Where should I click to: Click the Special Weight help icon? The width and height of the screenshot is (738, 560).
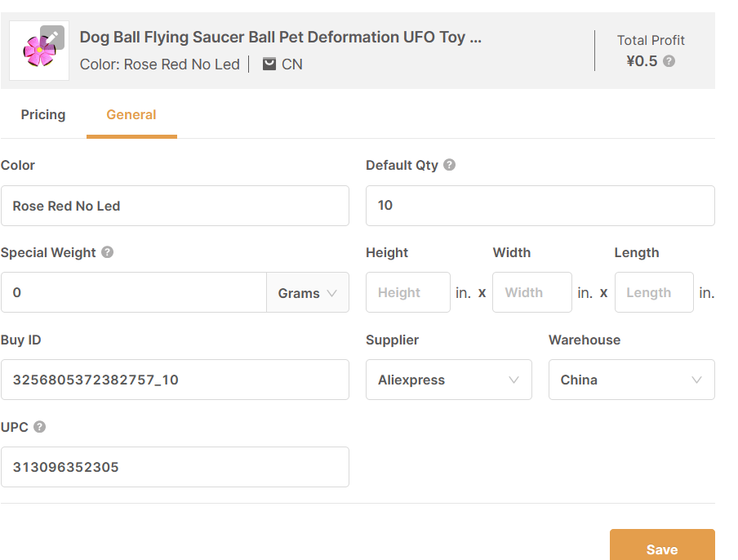pos(107,252)
